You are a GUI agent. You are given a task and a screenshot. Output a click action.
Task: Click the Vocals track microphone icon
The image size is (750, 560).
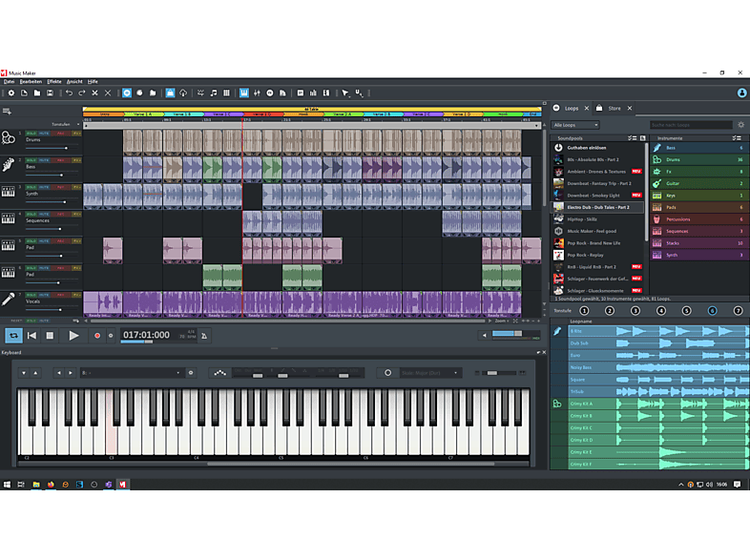point(9,300)
